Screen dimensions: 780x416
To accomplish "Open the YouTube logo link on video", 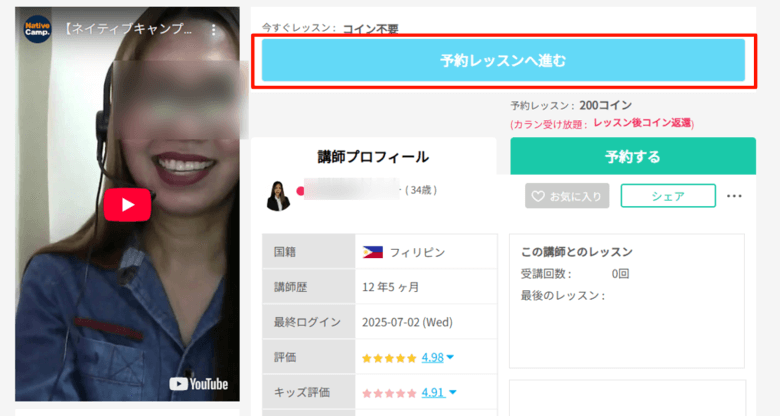I will pyautogui.click(x=198, y=384).
